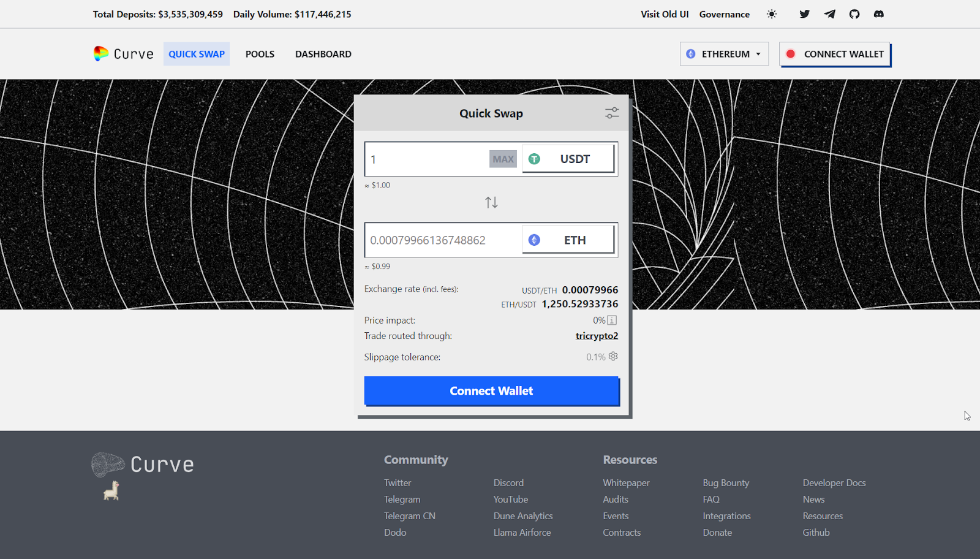The image size is (980, 559).
Task: Click the blue Connect Wallet button
Action: point(491,391)
